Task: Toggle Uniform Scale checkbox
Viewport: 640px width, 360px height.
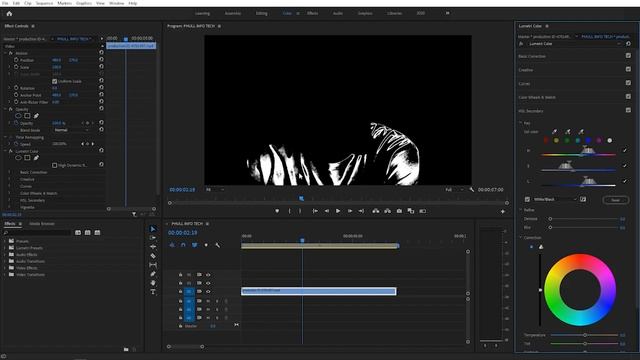Action: pyautogui.click(x=54, y=81)
